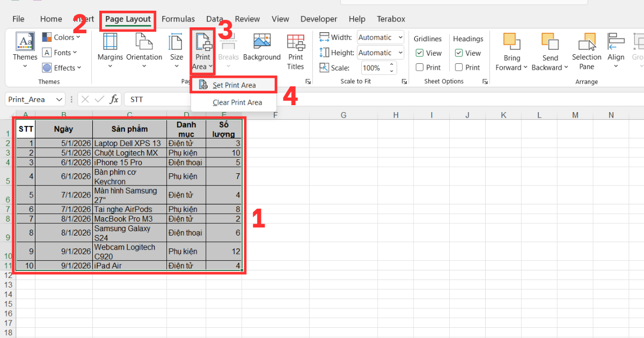Choose Set Print Area from menu

point(234,85)
